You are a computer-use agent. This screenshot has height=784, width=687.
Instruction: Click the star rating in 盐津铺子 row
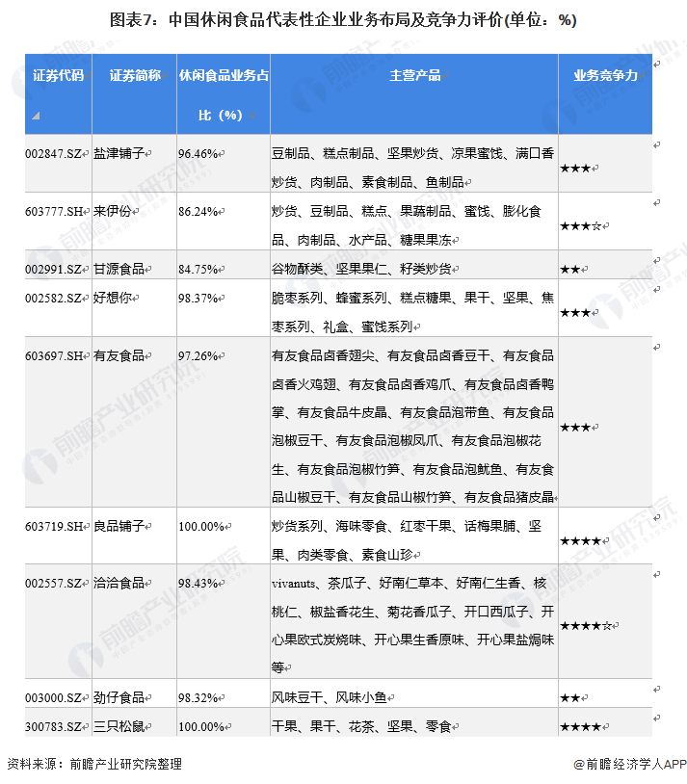(x=575, y=169)
